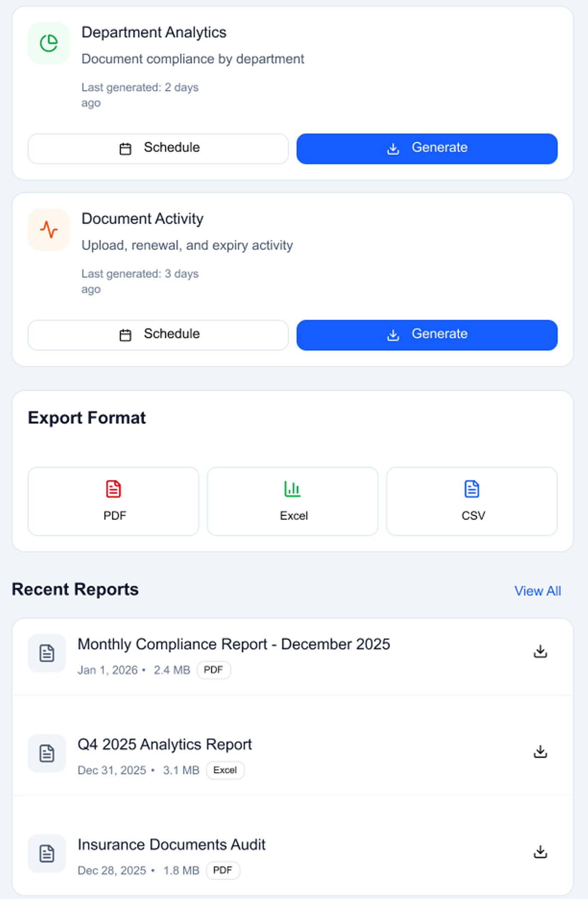Choose Excel as the export format
The width and height of the screenshot is (588, 899).
pyautogui.click(x=293, y=501)
